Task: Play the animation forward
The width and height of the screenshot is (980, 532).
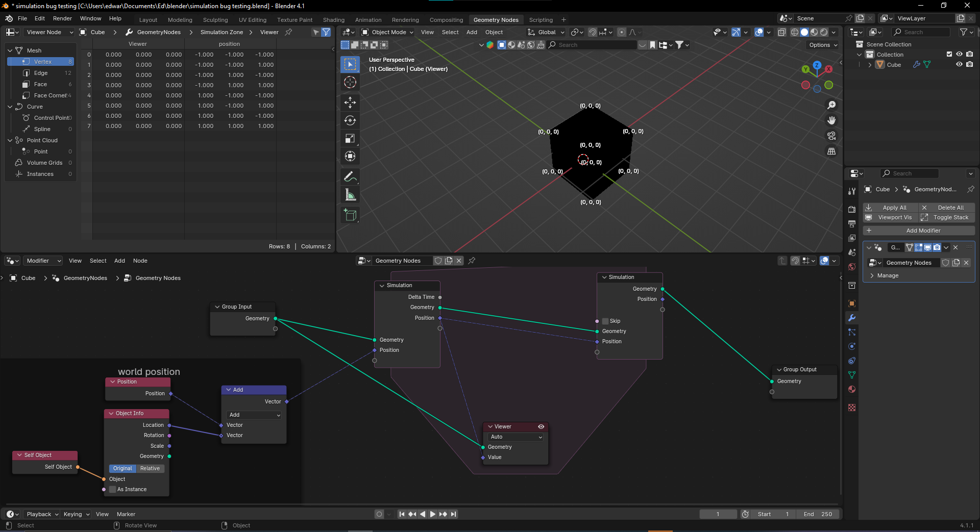Action: click(432, 514)
